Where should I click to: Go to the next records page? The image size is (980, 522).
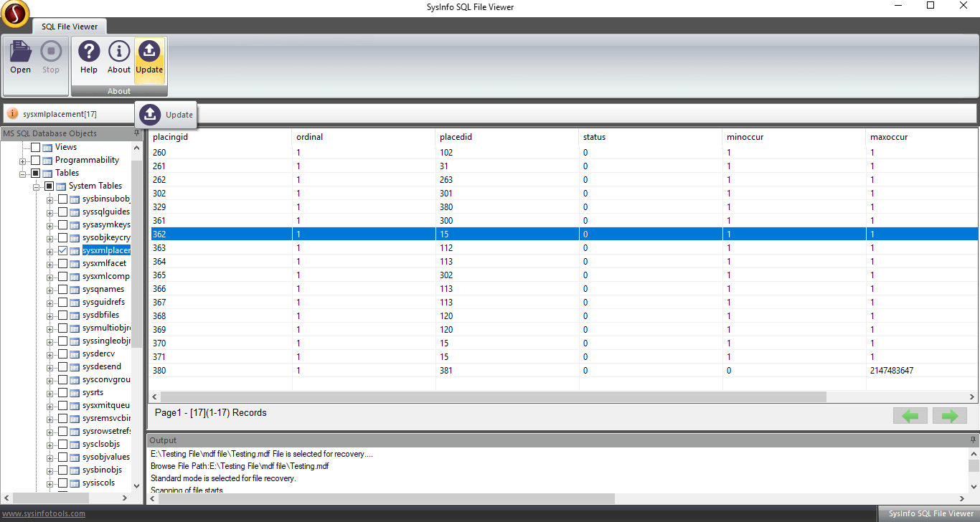949,415
